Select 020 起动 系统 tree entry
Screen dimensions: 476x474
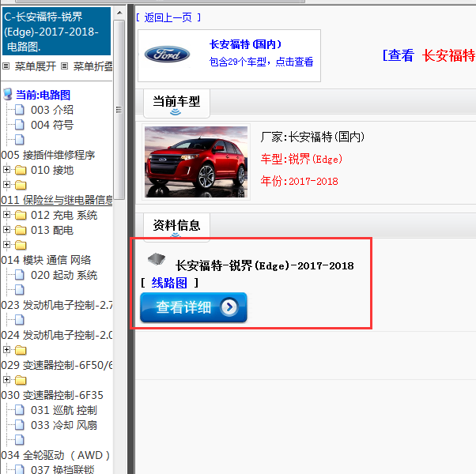pyautogui.click(x=64, y=275)
